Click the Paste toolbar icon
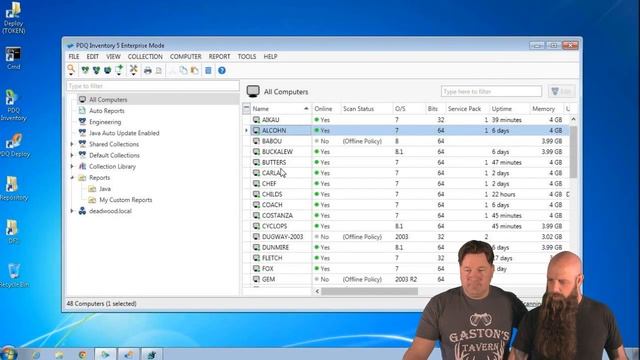Image resolution: width=640 pixels, height=360 pixels. click(x=195, y=71)
